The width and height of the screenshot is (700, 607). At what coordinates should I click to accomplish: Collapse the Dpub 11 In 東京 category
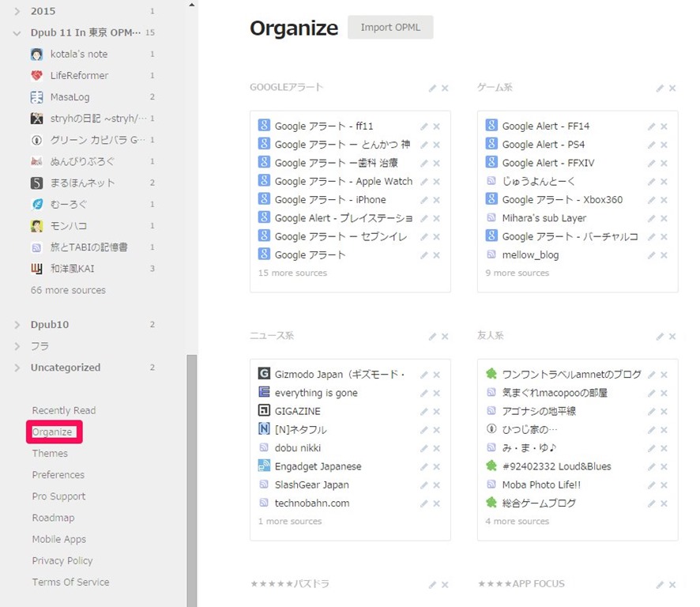point(17,33)
